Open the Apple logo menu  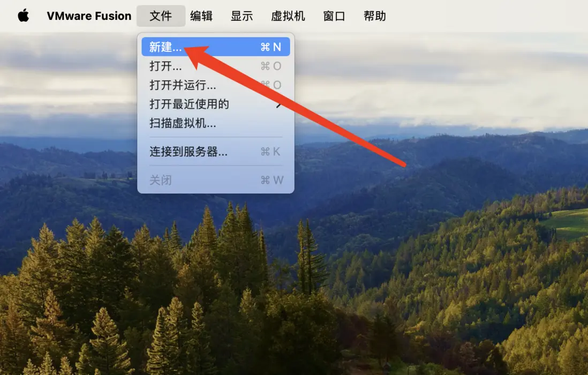[23, 16]
